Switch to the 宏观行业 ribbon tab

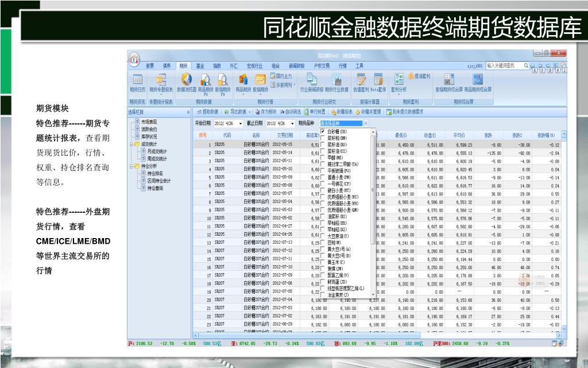pyautogui.click(x=254, y=66)
